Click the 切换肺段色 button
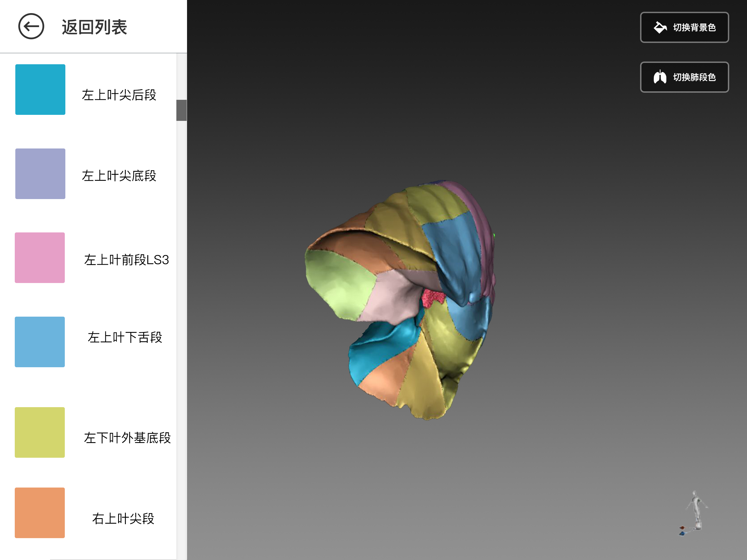Screen dimensions: 747x560 pyautogui.click(x=684, y=77)
